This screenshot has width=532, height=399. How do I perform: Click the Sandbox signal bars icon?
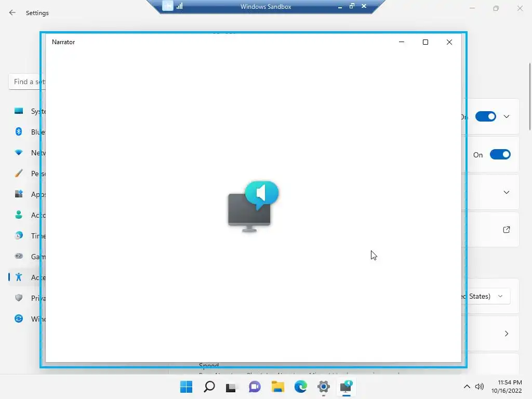tap(179, 6)
